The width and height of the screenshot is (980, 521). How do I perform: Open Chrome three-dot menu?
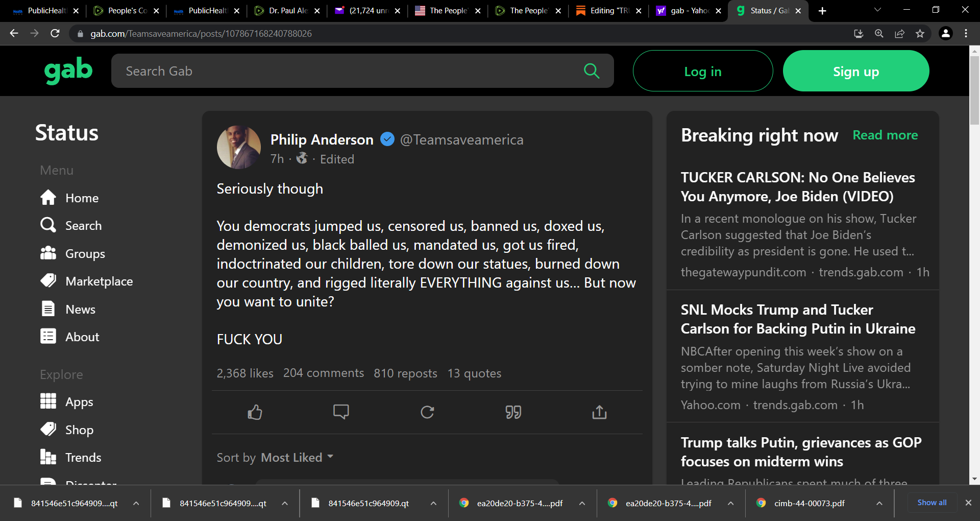[966, 34]
